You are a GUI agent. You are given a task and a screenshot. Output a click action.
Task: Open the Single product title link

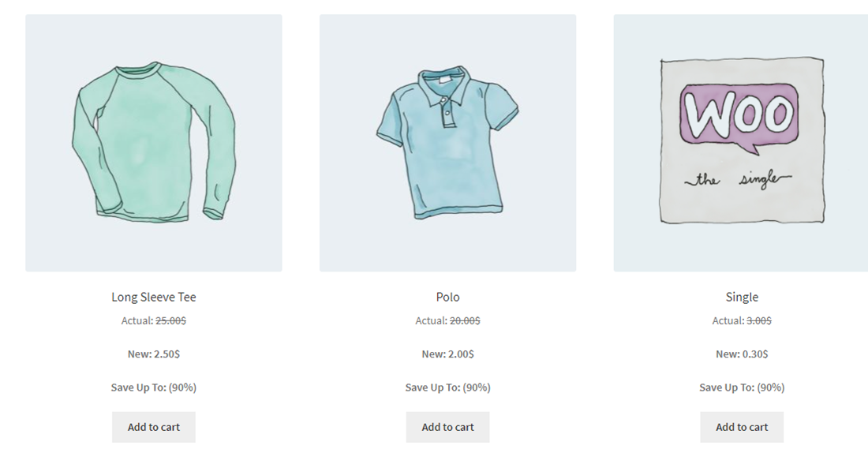(741, 297)
